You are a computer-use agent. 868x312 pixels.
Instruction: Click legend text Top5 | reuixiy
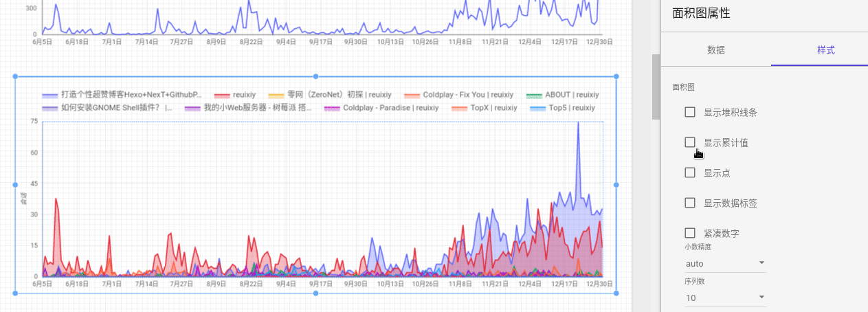(572, 108)
